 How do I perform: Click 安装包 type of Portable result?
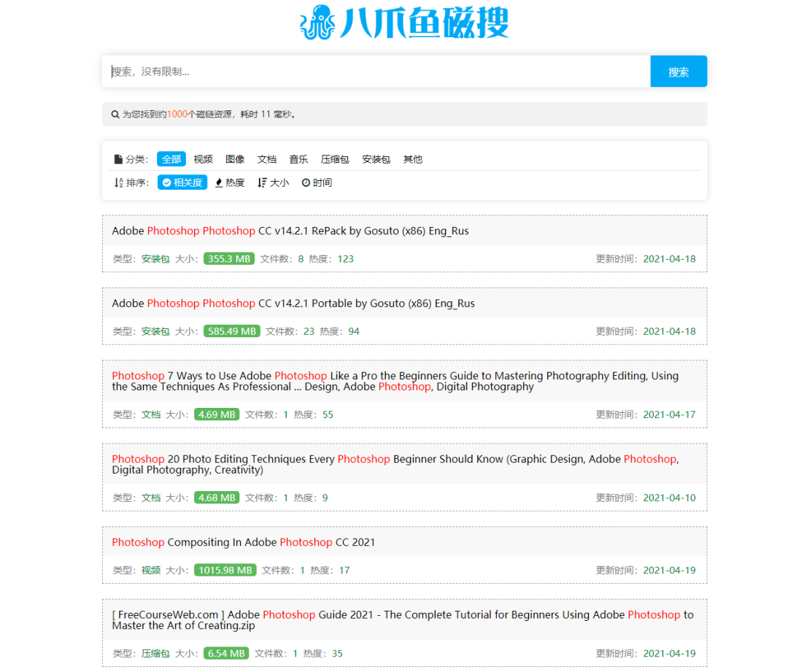(x=155, y=331)
